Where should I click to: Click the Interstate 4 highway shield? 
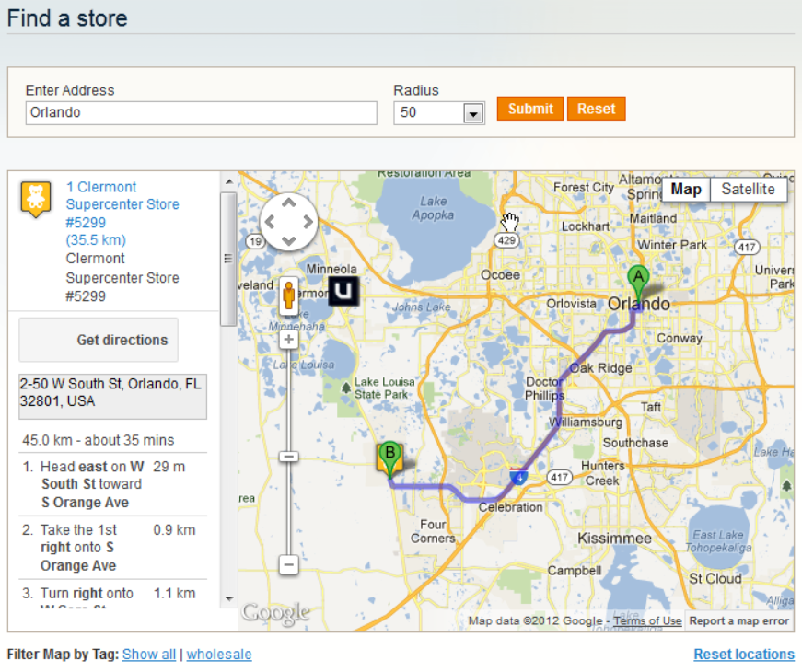pos(518,477)
